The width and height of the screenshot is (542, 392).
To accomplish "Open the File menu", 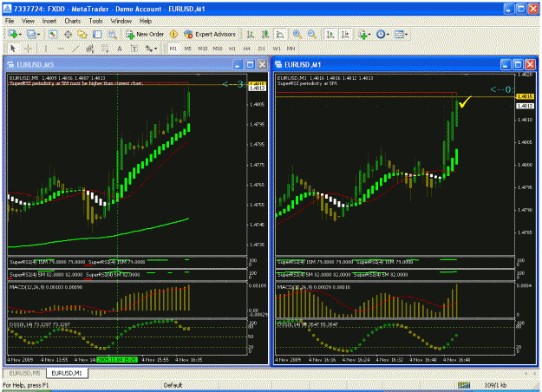I will pyautogui.click(x=10, y=21).
